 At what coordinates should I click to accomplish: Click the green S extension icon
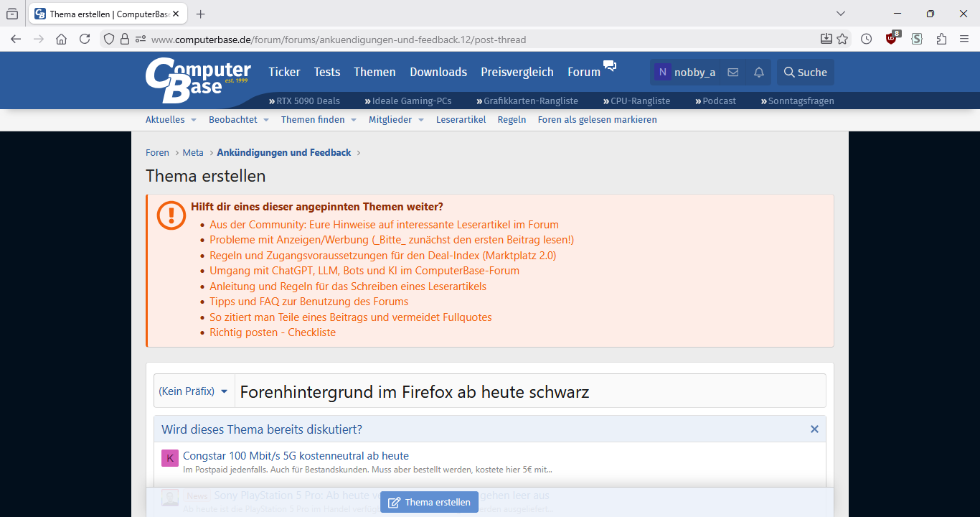pyautogui.click(x=917, y=39)
